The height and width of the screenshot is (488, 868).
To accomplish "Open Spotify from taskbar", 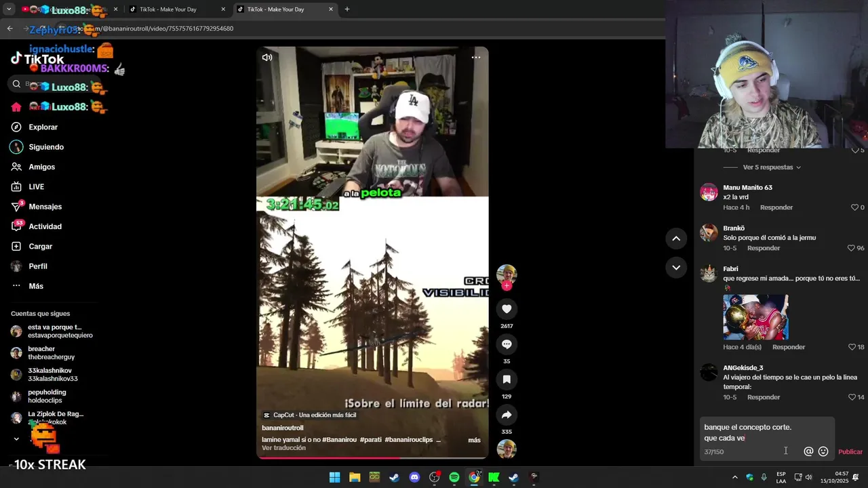I will pos(454,477).
